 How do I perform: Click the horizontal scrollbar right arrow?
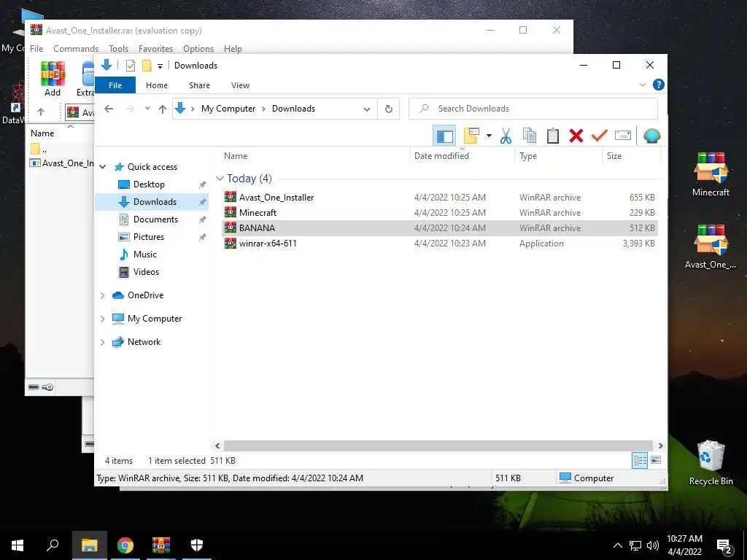660,446
